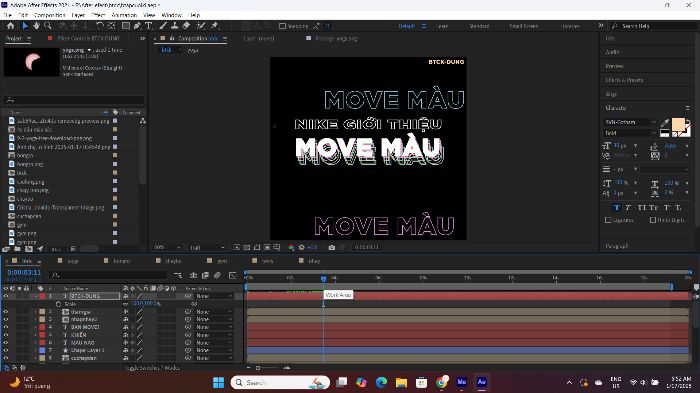Click the show channel color icon in viewer
700x393 pixels.
coord(291,247)
